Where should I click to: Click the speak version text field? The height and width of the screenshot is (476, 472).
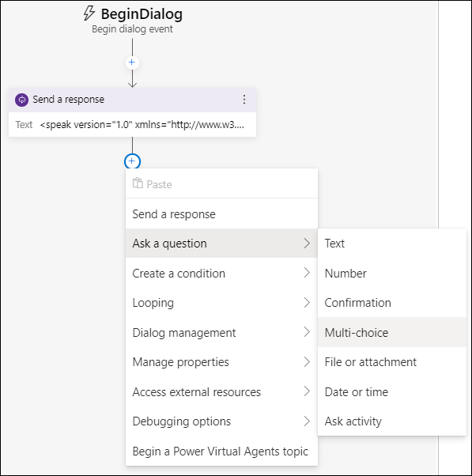(x=142, y=124)
